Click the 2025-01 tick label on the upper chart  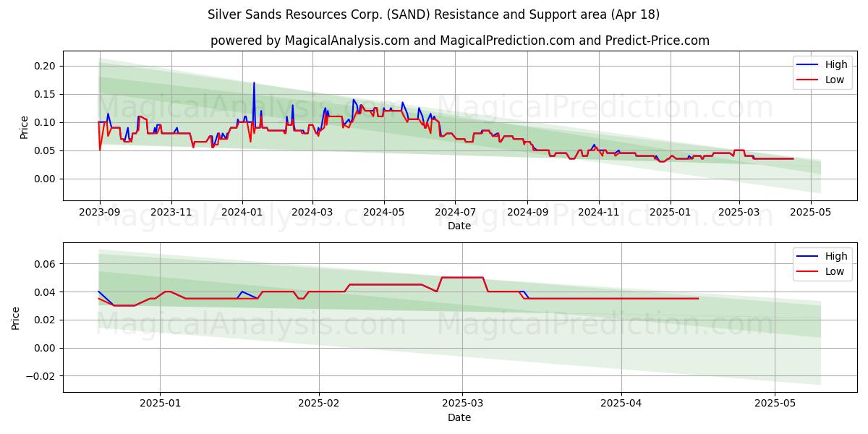[x=670, y=213]
